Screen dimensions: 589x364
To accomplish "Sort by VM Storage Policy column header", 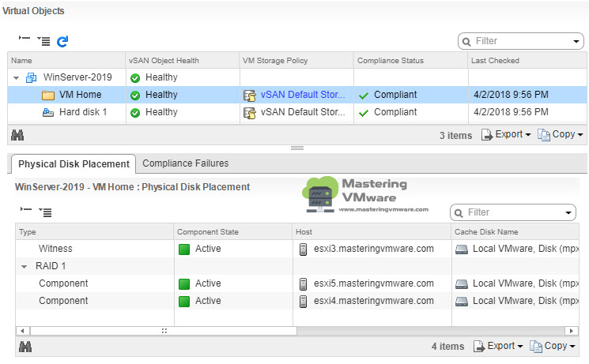I will (x=296, y=61).
